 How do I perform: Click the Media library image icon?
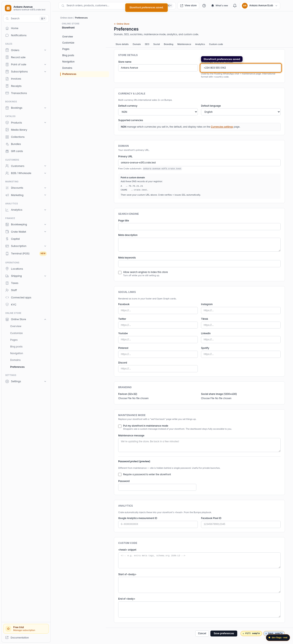(x=7, y=130)
